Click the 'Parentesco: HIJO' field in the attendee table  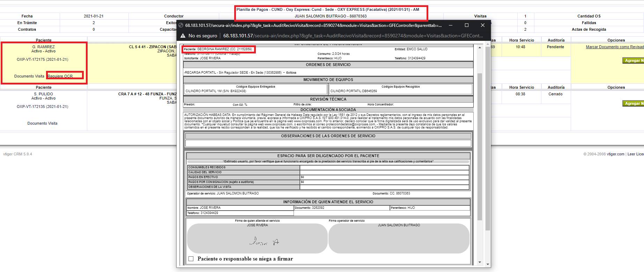click(430, 208)
